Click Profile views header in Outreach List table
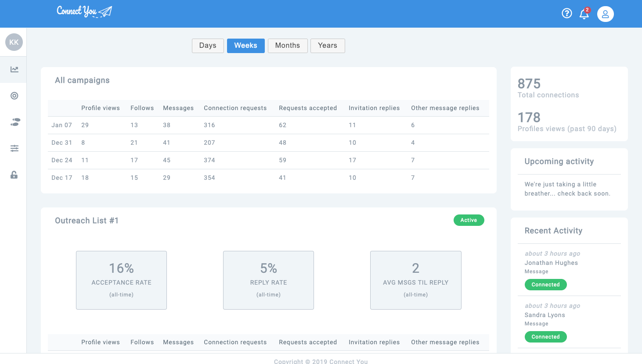This screenshot has height=364, width=642. click(x=101, y=342)
